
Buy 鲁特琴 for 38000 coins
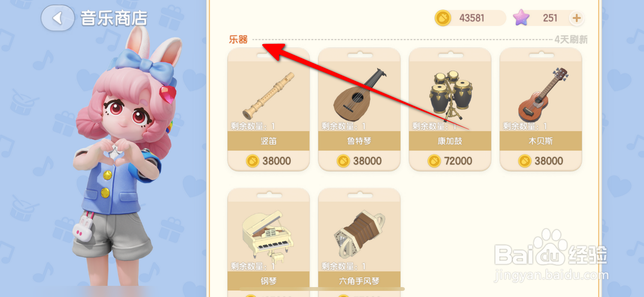pos(359,161)
